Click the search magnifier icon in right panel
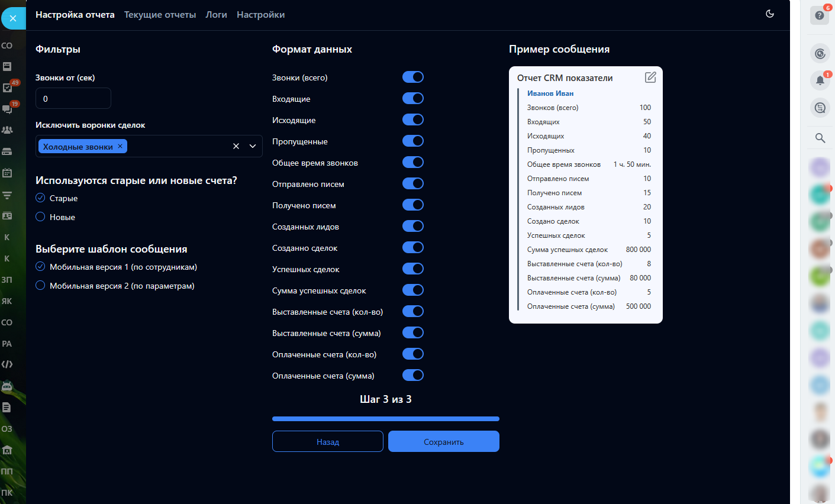The width and height of the screenshot is (835, 504). pyautogui.click(x=820, y=138)
